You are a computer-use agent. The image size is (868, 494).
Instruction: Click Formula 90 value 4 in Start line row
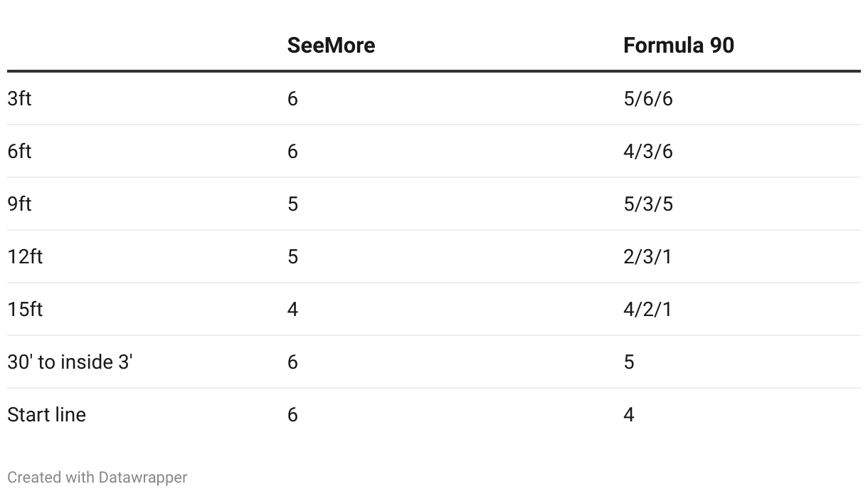click(x=629, y=414)
